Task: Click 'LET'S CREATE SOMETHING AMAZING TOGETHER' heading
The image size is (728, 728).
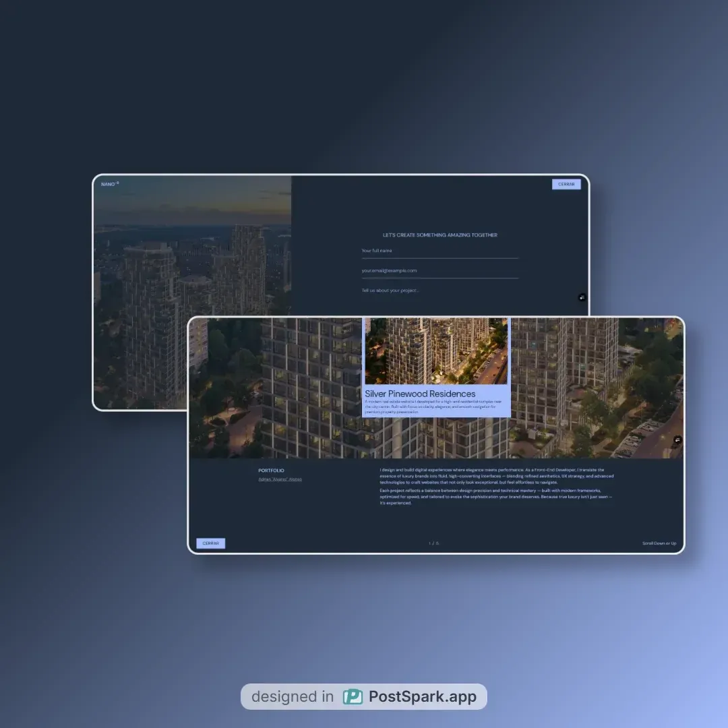Action: [439, 235]
